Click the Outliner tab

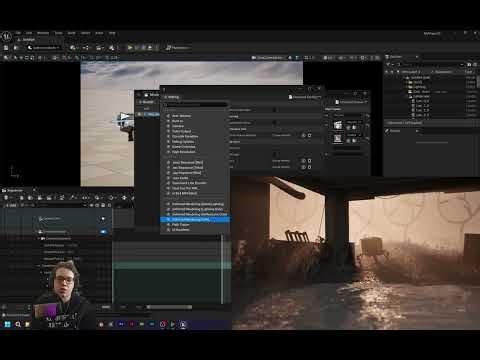tap(396, 57)
